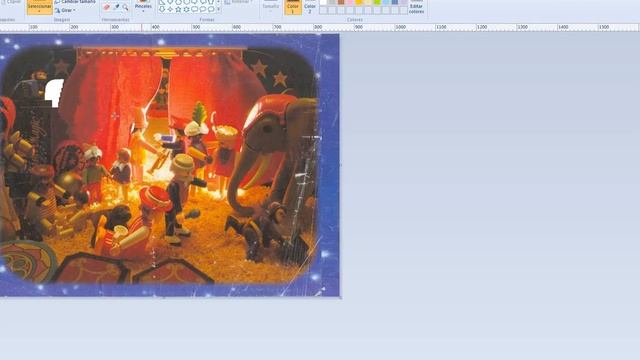Choose the four-point star shape
Screen dimensions: 640x360
tap(170, 9)
